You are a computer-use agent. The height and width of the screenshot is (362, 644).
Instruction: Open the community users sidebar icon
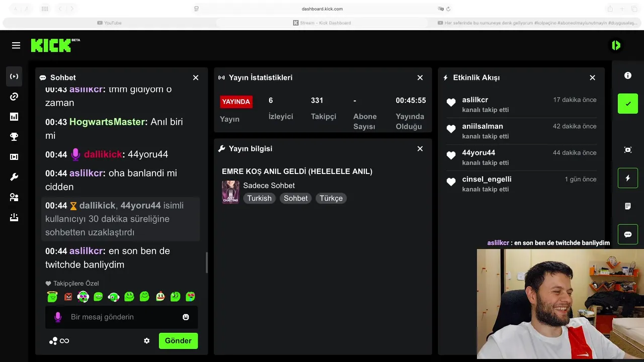[x=14, y=197]
